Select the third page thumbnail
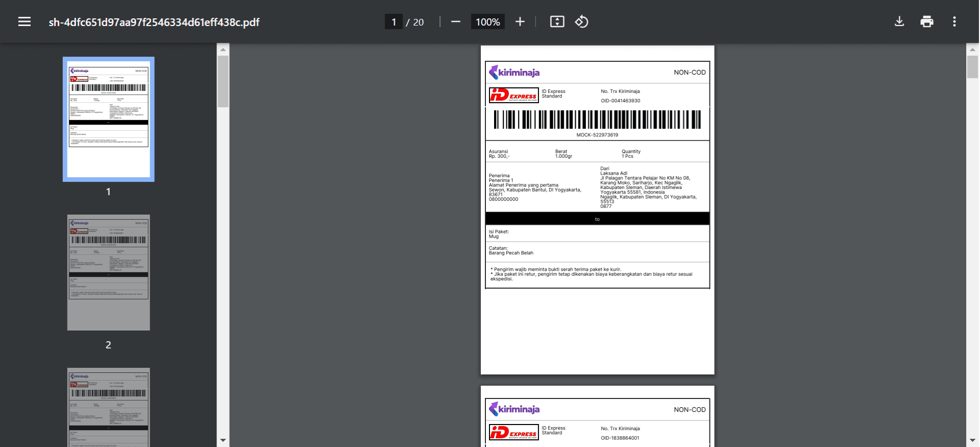 [109, 407]
